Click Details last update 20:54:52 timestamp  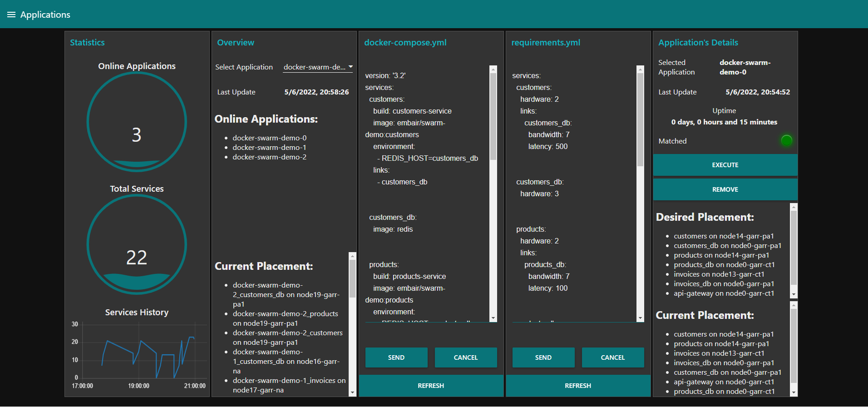pos(758,92)
